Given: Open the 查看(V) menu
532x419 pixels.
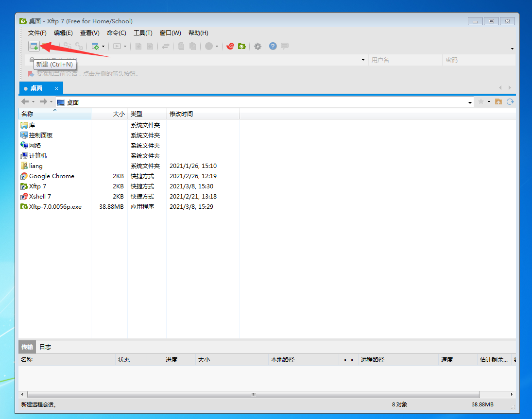Looking at the screenshot, I should click(x=89, y=33).
